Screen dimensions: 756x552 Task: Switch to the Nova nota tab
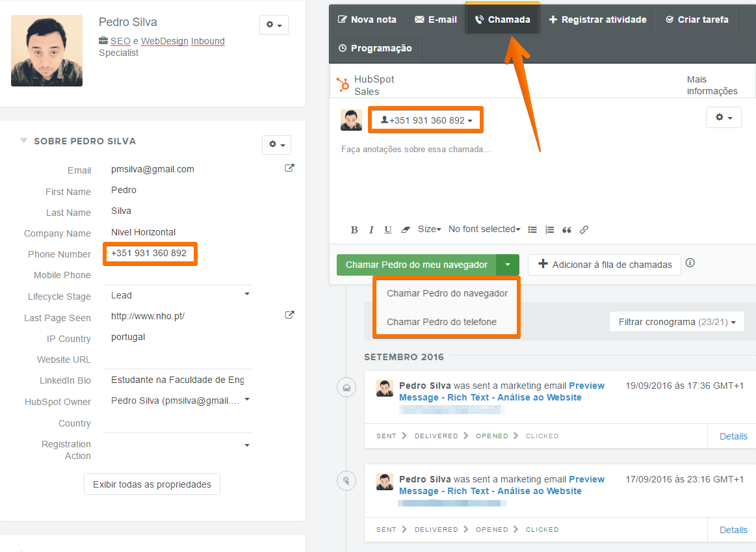(x=367, y=20)
